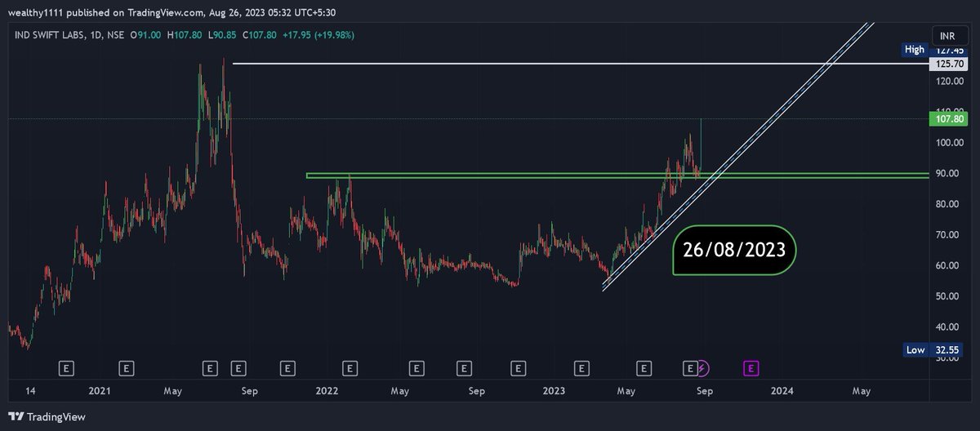Click the purple upcoming earnings E marker
The height and width of the screenshot is (431, 980).
751,369
